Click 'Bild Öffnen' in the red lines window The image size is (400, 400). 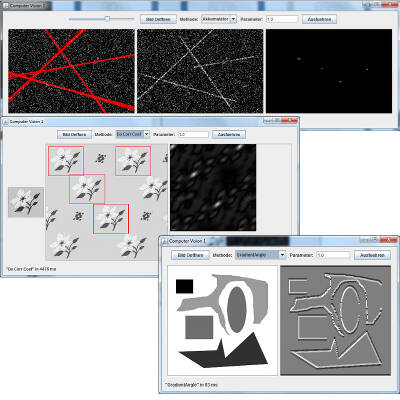tap(158, 19)
